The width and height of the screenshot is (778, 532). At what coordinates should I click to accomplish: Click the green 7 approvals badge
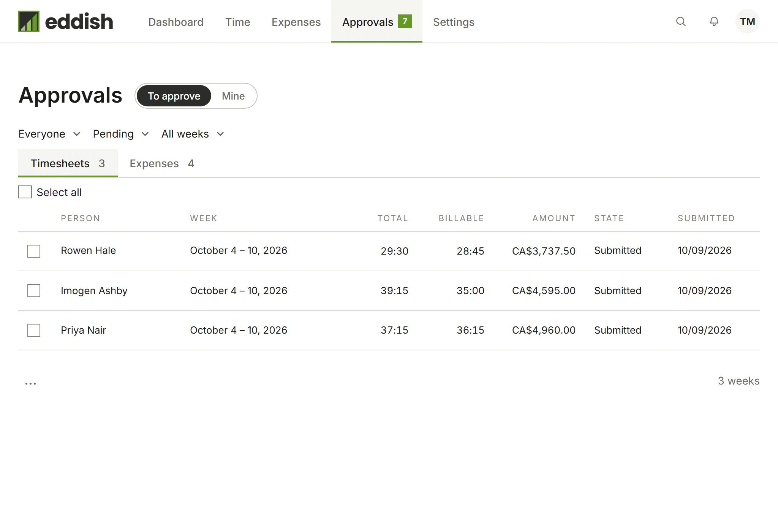coord(405,21)
